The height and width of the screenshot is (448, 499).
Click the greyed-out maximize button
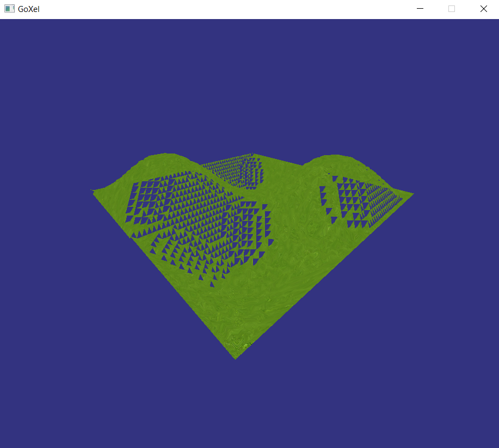(452, 9)
